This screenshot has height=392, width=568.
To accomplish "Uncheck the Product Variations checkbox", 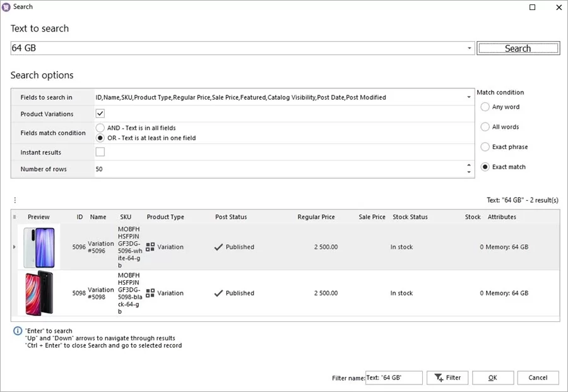I will pos(98,114).
